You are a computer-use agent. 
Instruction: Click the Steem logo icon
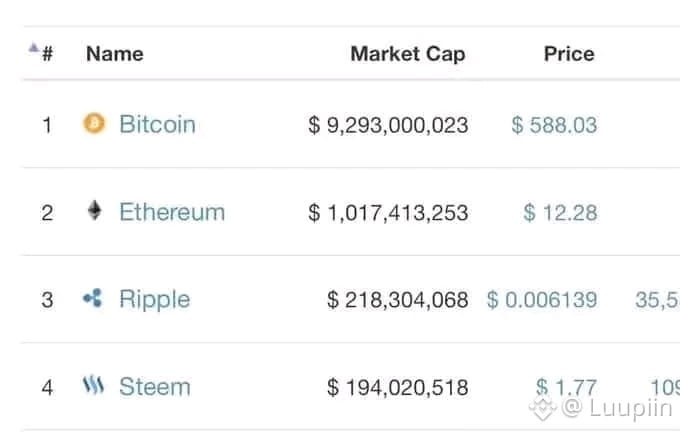93,385
